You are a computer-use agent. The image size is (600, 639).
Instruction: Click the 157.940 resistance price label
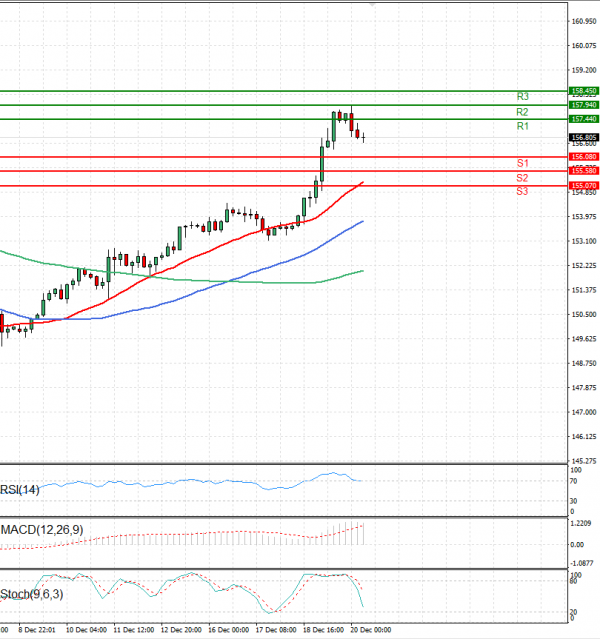click(584, 105)
